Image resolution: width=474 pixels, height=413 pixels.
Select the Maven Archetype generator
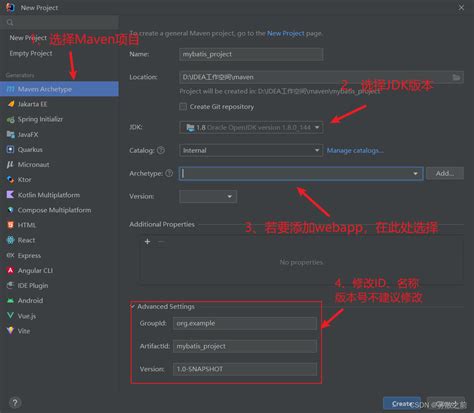[59, 89]
